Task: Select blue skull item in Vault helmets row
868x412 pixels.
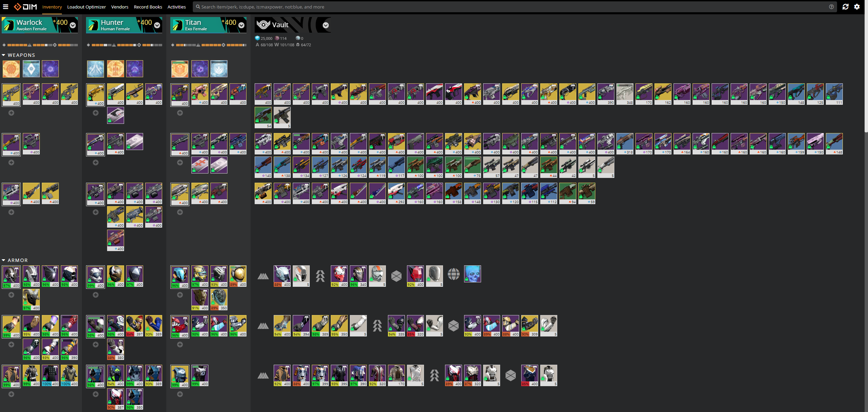Action: click(473, 274)
